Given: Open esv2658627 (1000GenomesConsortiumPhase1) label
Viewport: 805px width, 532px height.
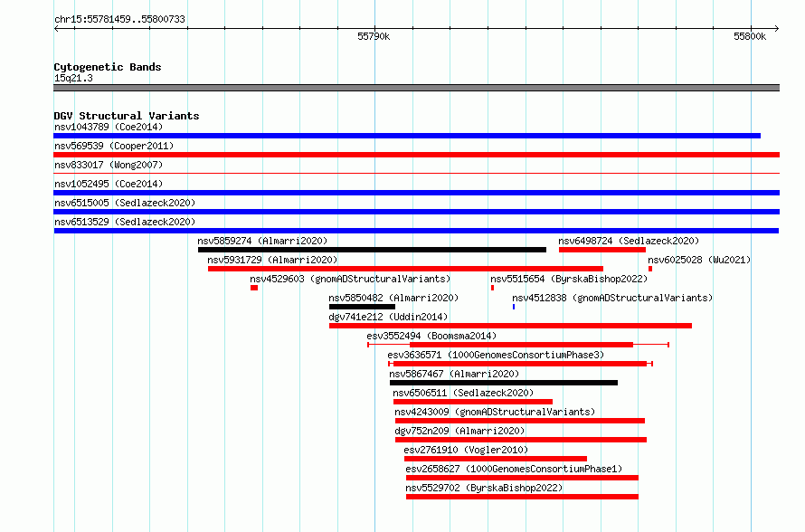Looking at the screenshot, I should [514, 469].
